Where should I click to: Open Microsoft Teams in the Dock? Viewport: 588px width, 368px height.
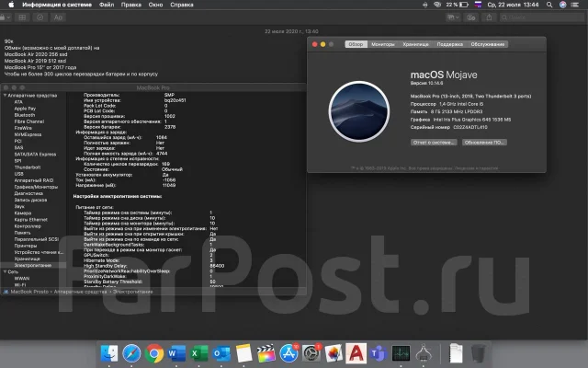pyautogui.click(x=379, y=353)
